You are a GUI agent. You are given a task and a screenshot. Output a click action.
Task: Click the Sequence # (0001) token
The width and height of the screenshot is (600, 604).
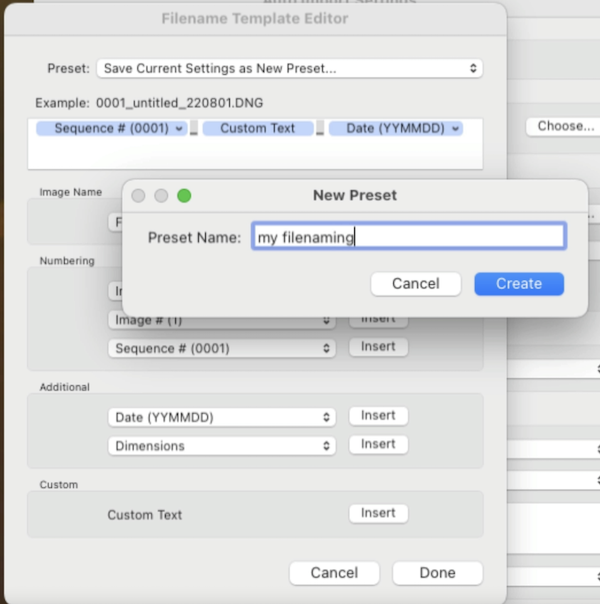[111, 128]
